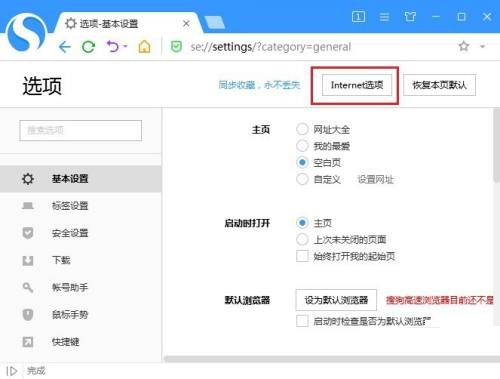Click the horizontal scrollbar at bottom
This screenshot has width=500, height=379.
pos(332,359)
